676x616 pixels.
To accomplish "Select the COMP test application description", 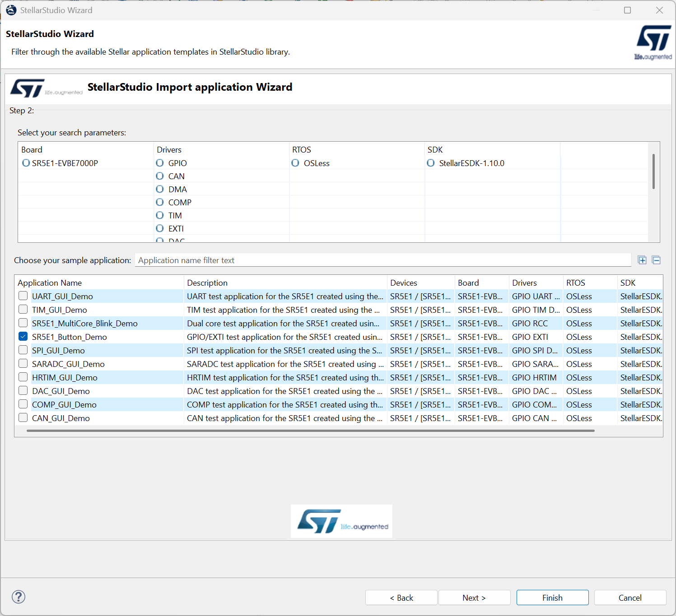I will (285, 404).
